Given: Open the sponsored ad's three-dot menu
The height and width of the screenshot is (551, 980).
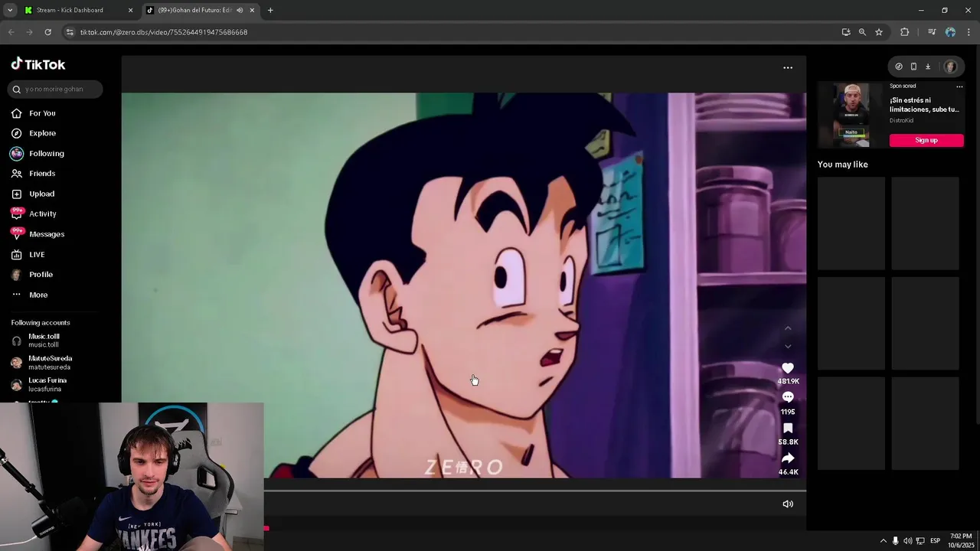Looking at the screenshot, I should 959,86.
